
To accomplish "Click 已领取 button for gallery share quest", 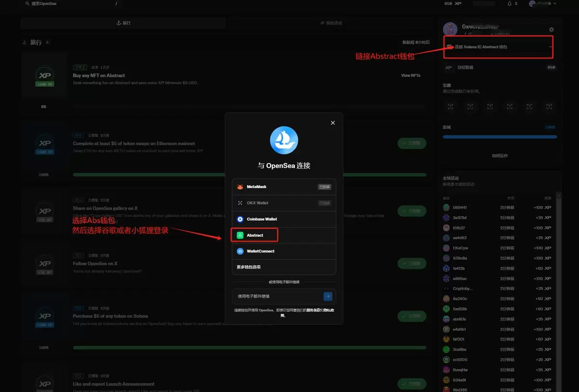I will [412, 211].
